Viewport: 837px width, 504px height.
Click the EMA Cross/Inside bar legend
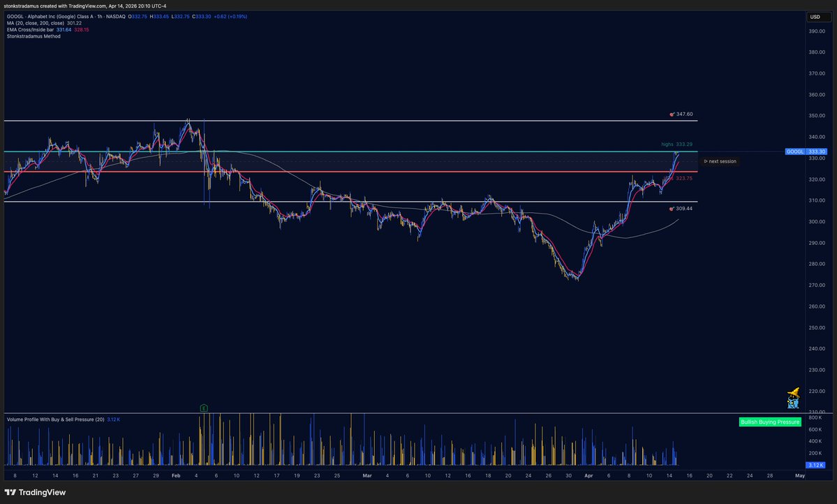click(x=31, y=30)
